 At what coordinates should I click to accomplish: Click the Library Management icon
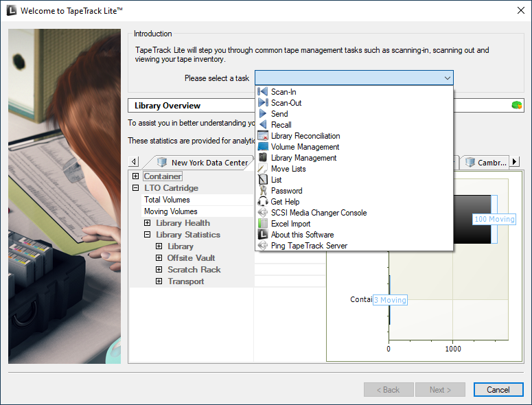263,157
